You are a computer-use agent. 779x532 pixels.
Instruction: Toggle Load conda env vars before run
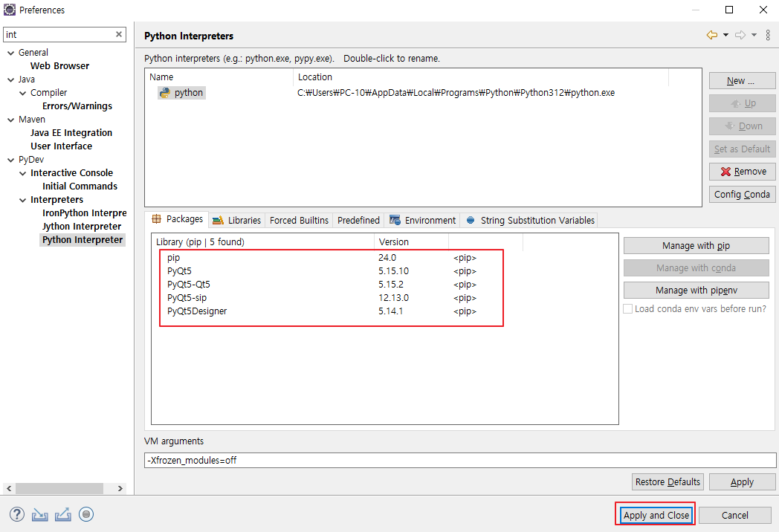[628, 309]
